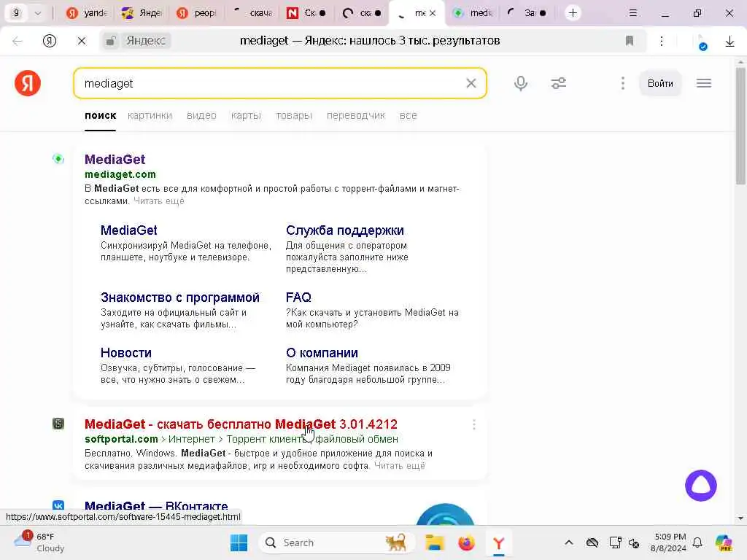747x560 pixels.
Task: Open the mediaget.com green URL link
Action: [x=120, y=174]
